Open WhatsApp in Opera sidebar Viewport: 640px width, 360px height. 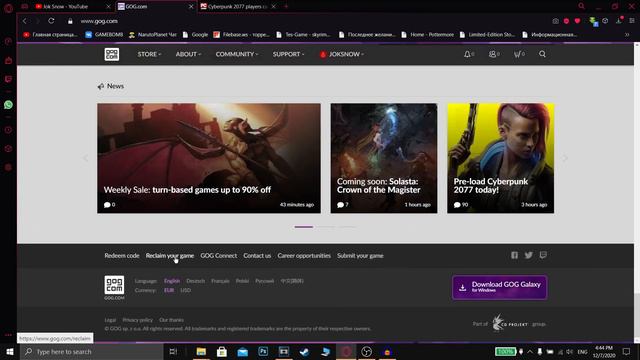coord(8,105)
